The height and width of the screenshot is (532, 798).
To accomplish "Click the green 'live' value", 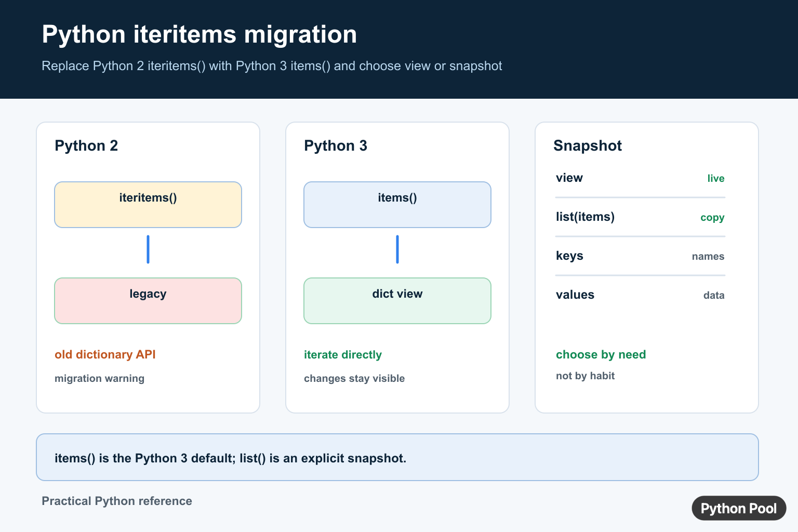I will [x=716, y=178].
